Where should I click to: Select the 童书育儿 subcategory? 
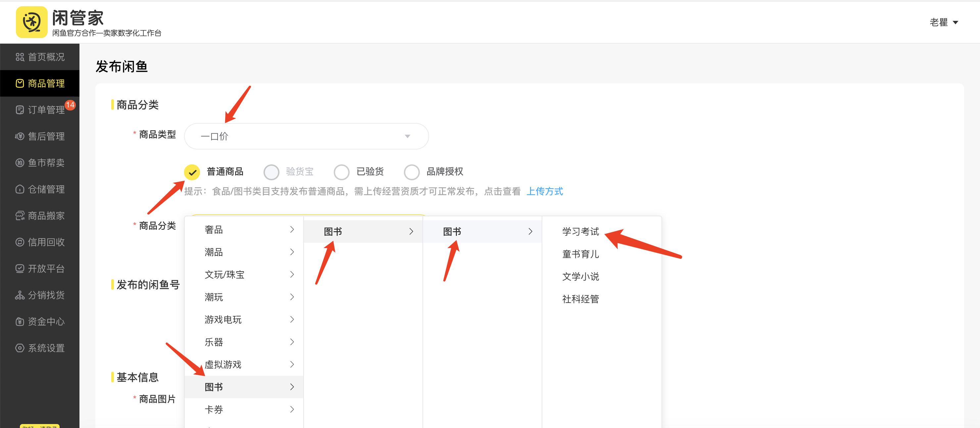click(580, 254)
